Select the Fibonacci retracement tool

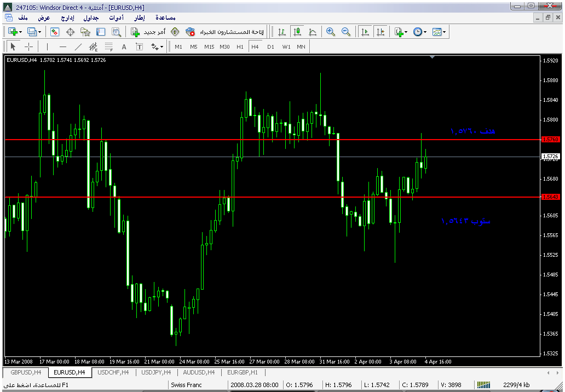108,47
